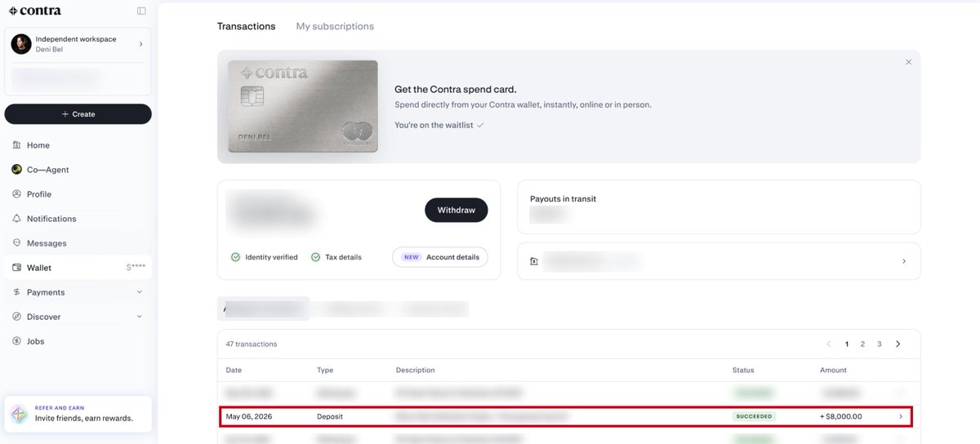Viewport: 980px width, 444px height.
Task: Click the Create button
Action: (78, 114)
